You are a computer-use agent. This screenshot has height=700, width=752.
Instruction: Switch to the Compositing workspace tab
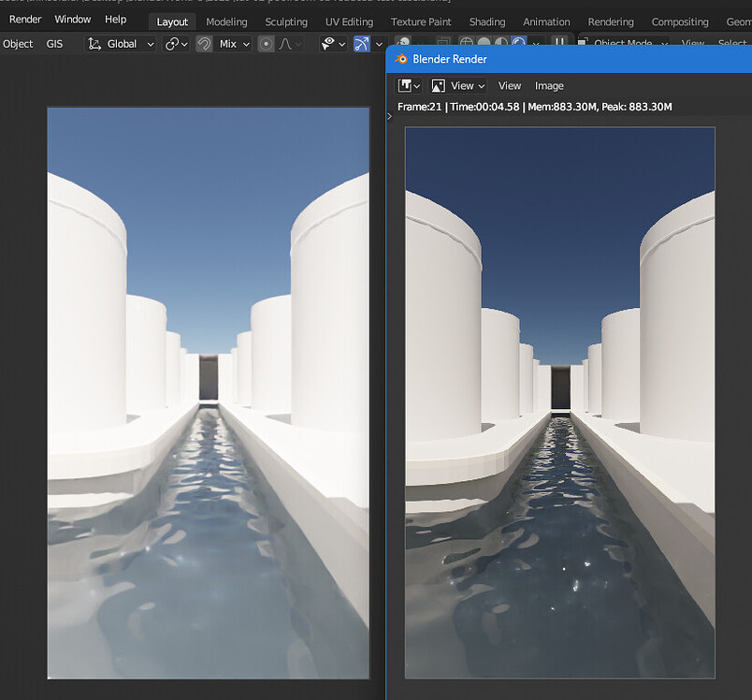(680, 22)
